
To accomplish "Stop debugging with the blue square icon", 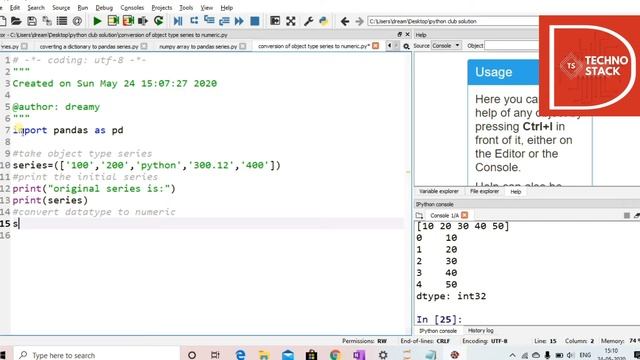I will pyautogui.click(x=255, y=21).
